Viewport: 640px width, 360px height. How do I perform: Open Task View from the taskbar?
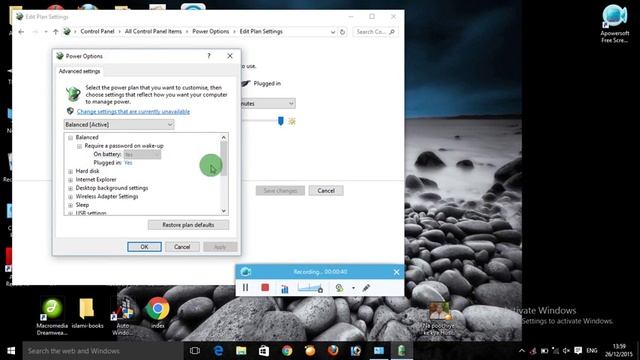pyautogui.click(x=195, y=351)
